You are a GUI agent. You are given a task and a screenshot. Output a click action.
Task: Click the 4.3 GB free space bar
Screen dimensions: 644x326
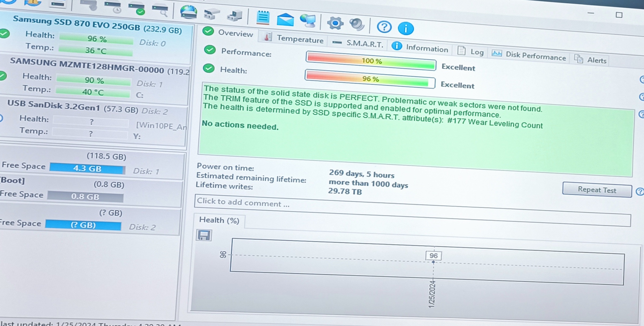coord(87,168)
